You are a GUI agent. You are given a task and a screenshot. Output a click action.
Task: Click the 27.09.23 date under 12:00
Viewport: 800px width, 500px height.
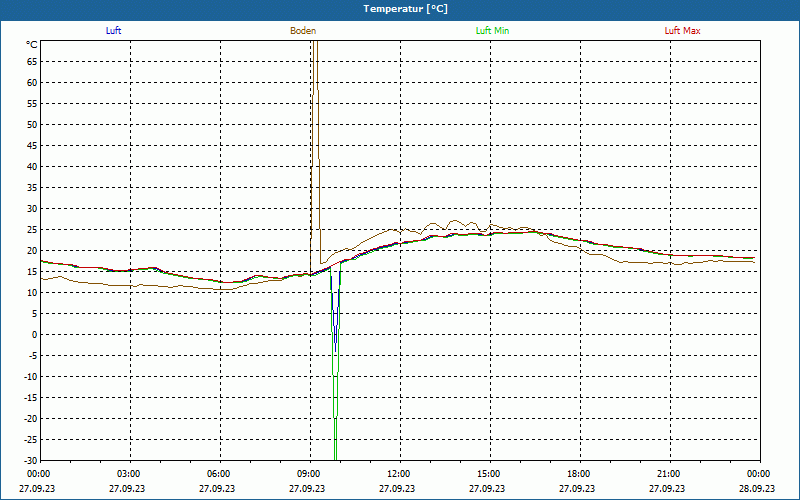397,488
